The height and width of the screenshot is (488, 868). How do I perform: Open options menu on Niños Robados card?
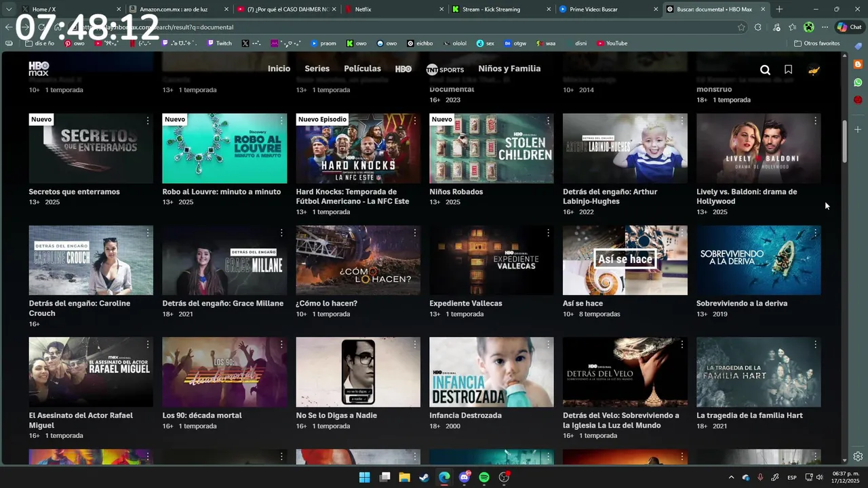[x=549, y=121]
